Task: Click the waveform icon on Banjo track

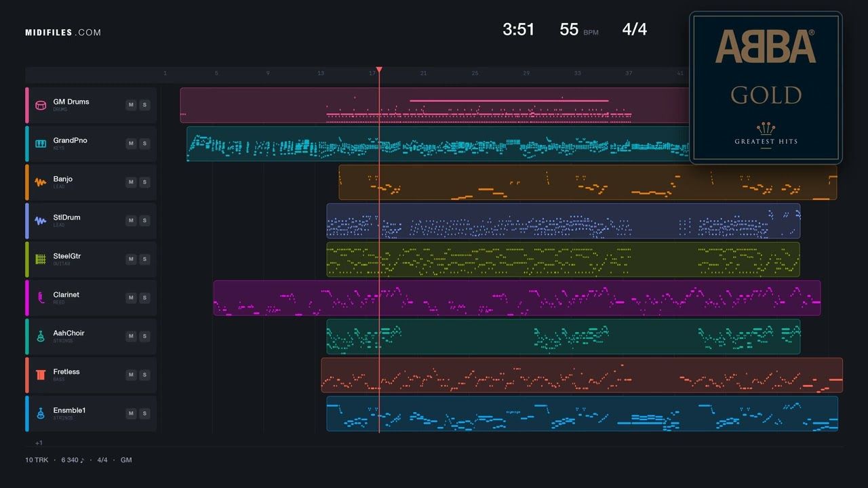Action: click(x=41, y=182)
